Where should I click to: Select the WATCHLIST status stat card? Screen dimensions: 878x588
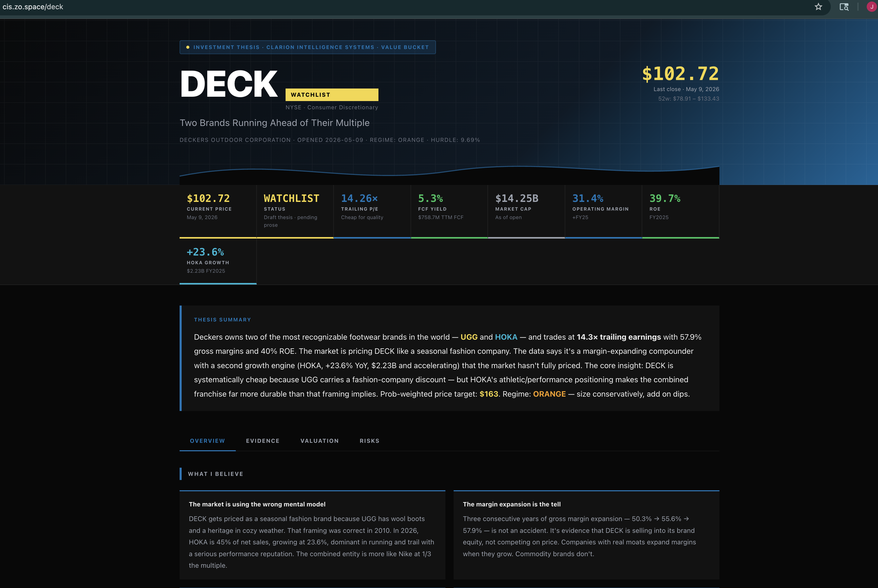click(x=295, y=211)
